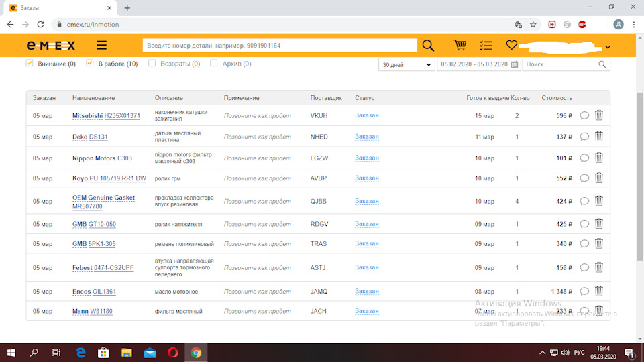Screen dimensions: 644x362
Task: Select price 1 348 ₽ cell
Action: point(561,292)
